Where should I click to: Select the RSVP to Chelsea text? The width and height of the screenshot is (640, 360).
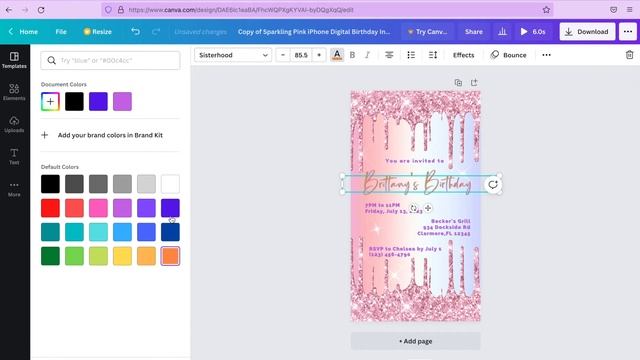[405, 251]
